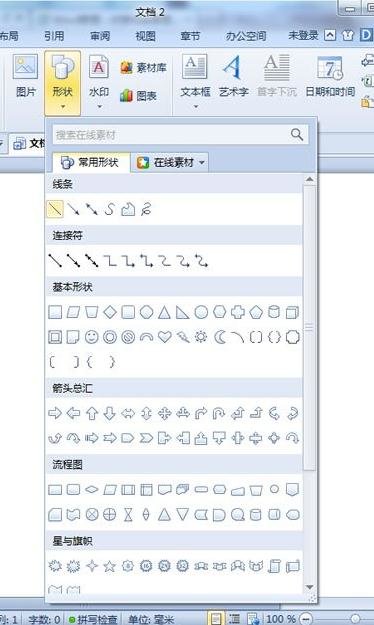This screenshot has height=625, width=374.
Task: Open the 素材库 material library
Action: coord(143,68)
